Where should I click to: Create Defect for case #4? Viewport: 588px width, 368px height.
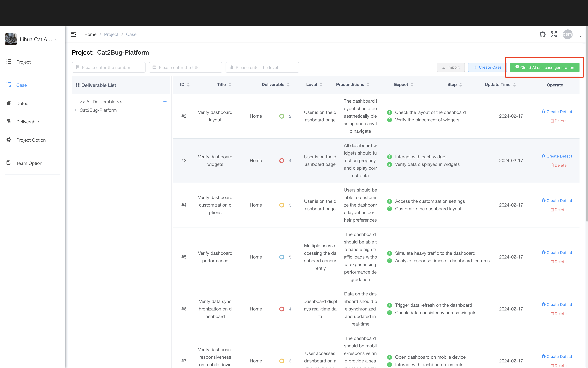(x=557, y=201)
